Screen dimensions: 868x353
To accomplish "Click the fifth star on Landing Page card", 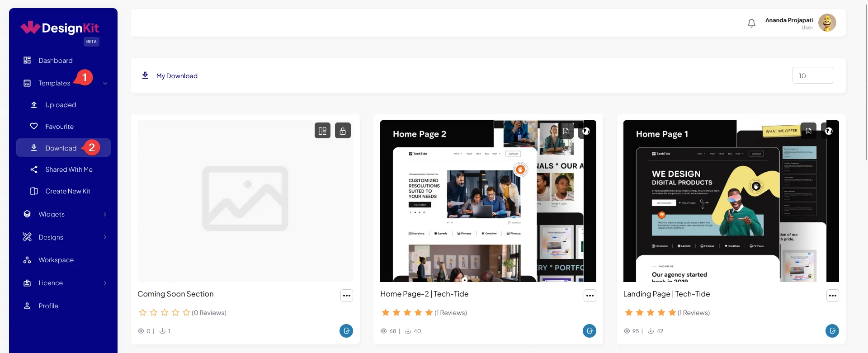I will click(x=672, y=312).
